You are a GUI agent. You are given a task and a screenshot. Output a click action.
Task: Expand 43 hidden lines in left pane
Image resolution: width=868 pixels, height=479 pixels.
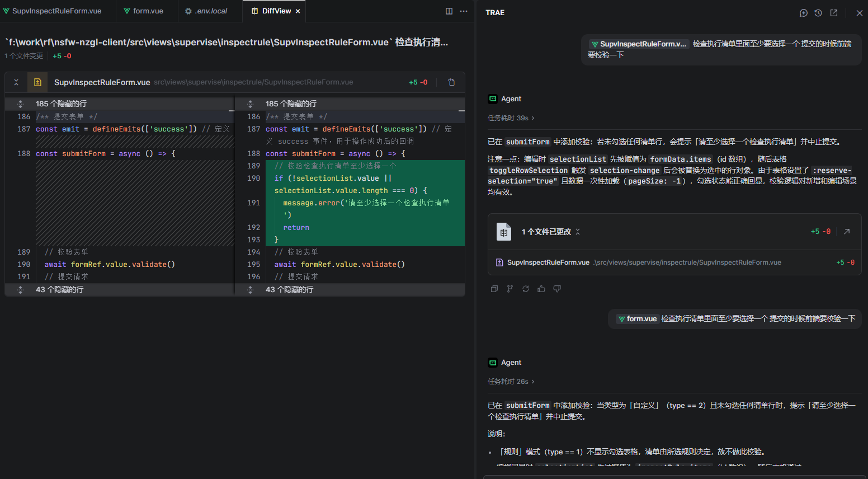click(x=21, y=290)
